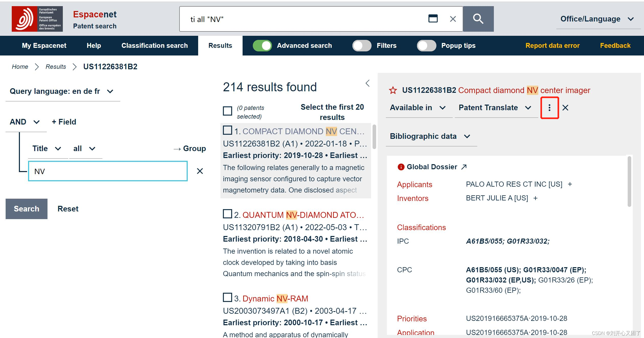The image size is (644, 338).
Task: Enable the Filters toggle
Action: (362, 46)
